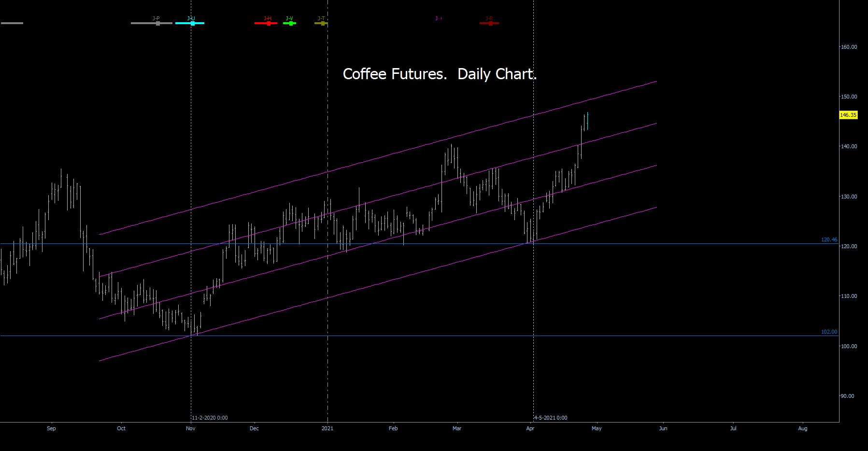Select the red J-H timeline marker
868x451 pixels.
266,23
